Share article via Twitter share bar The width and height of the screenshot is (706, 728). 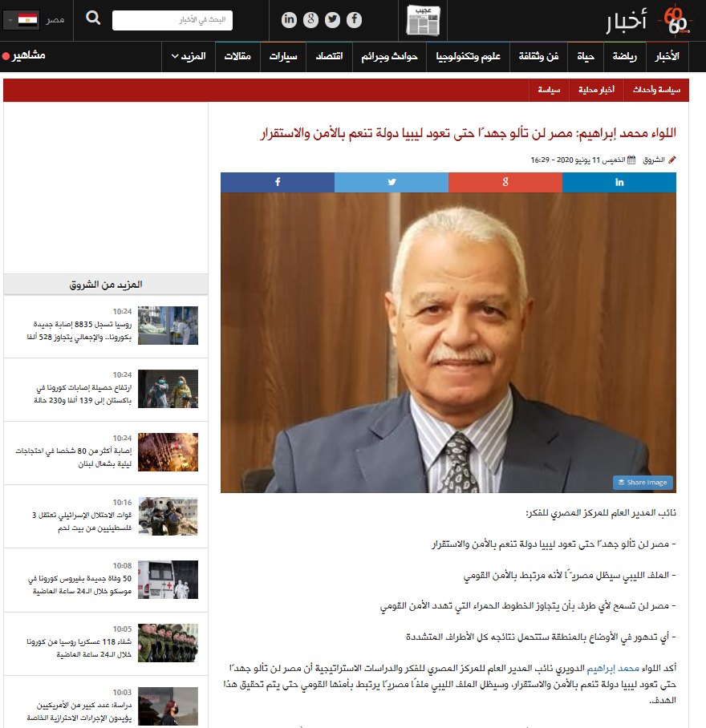click(x=392, y=182)
